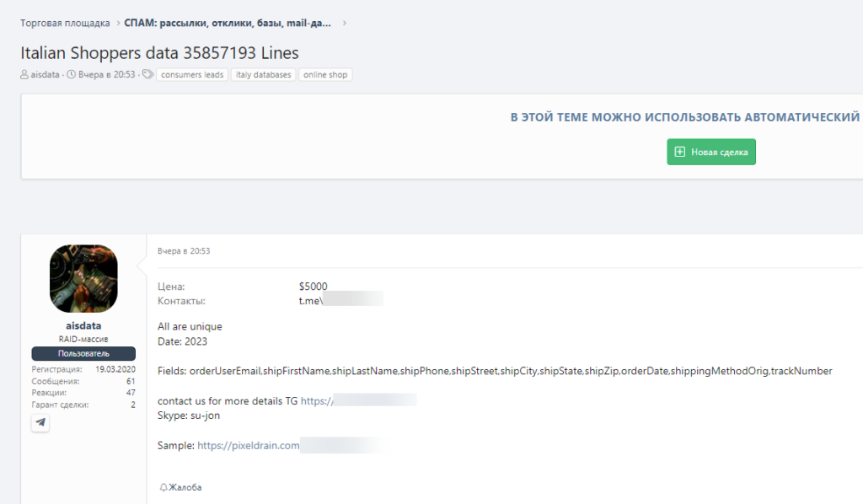This screenshot has width=863, height=504.
Task: Select the online shop tag
Action: (x=324, y=74)
